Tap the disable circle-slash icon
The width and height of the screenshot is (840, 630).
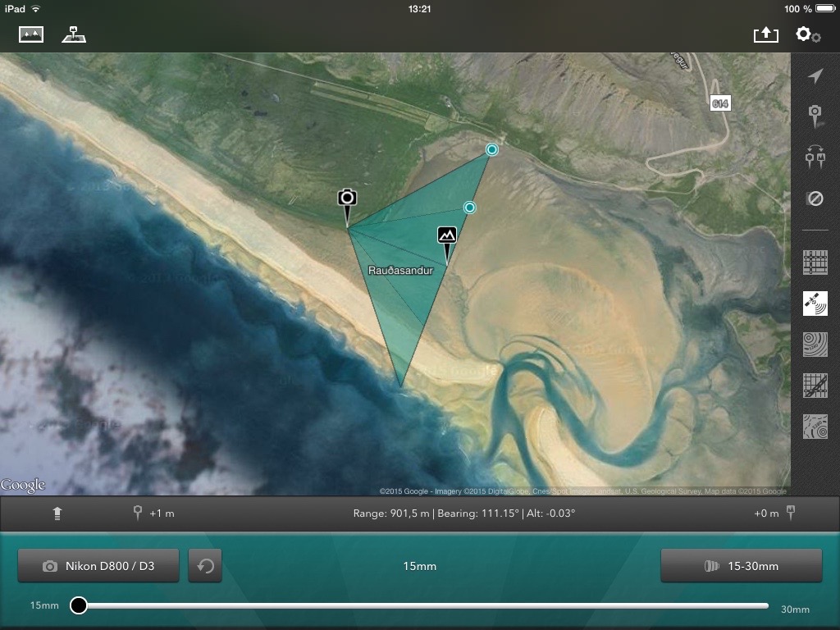815,199
